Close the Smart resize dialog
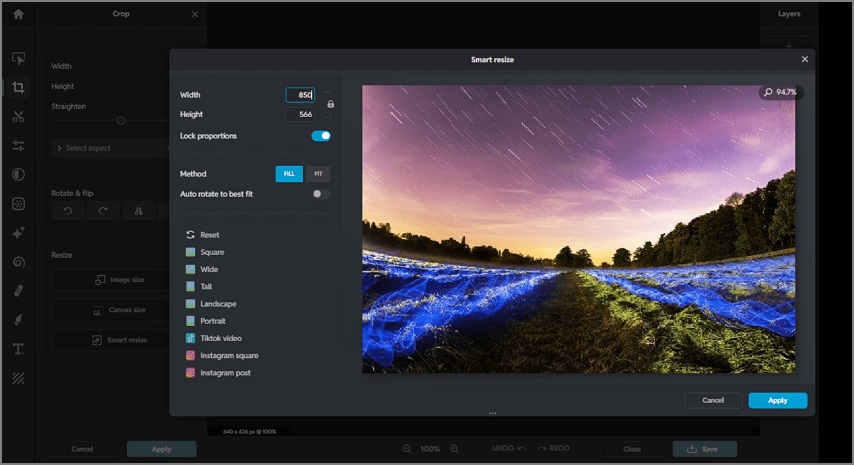This screenshot has width=854, height=465. 804,59
